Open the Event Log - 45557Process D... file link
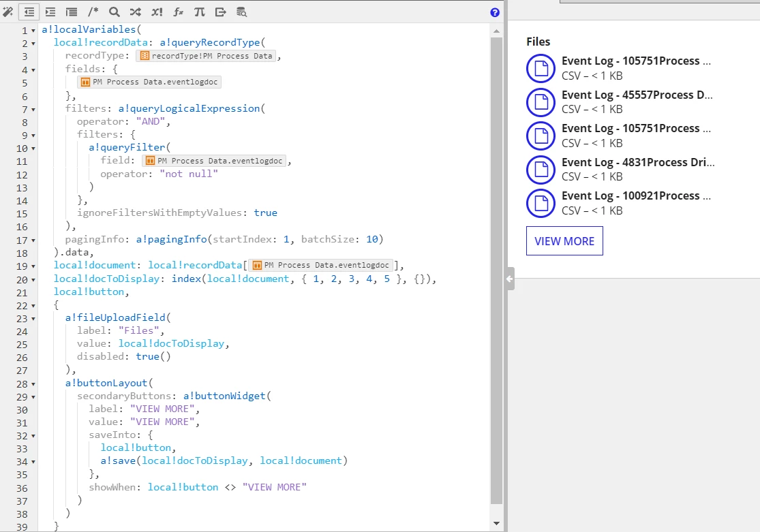Image resolution: width=760 pixels, height=532 pixels. [x=637, y=95]
